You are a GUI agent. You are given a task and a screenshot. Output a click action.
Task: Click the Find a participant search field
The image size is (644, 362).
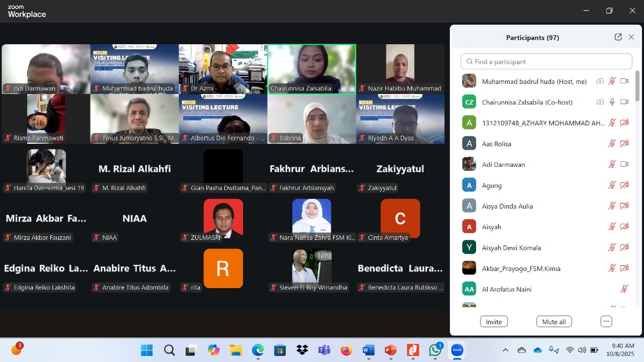click(545, 61)
